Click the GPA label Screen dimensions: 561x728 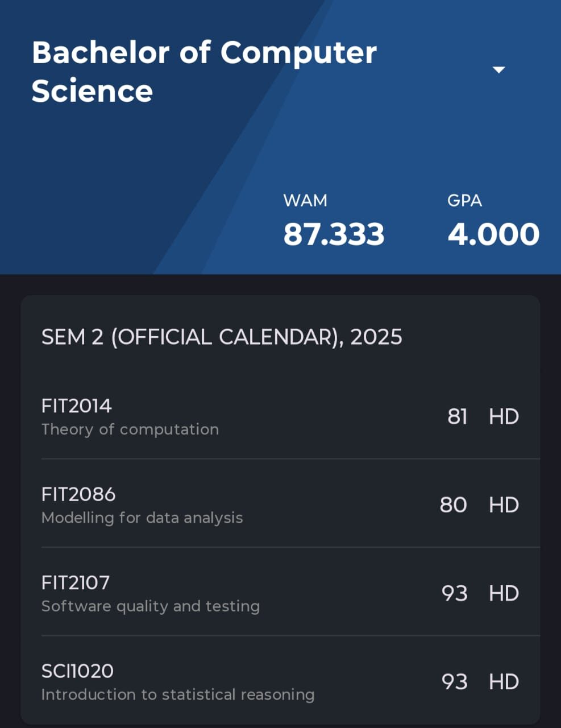[464, 201]
